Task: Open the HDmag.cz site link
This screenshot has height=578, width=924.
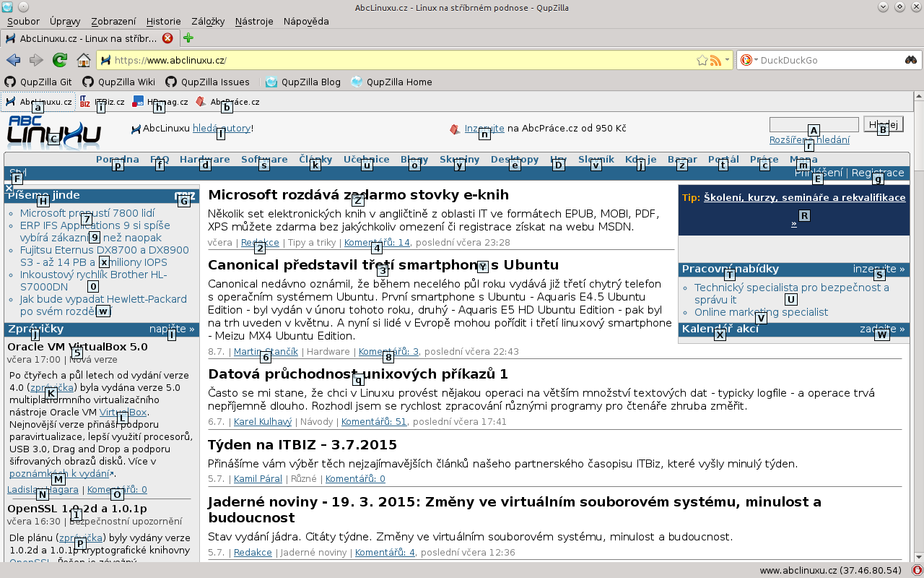Action: [x=160, y=102]
